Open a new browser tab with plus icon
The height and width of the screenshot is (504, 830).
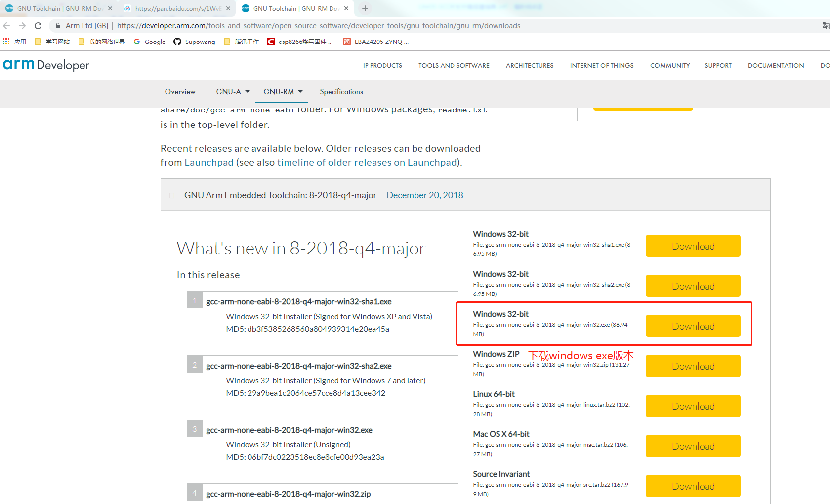[x=365, y=8]
